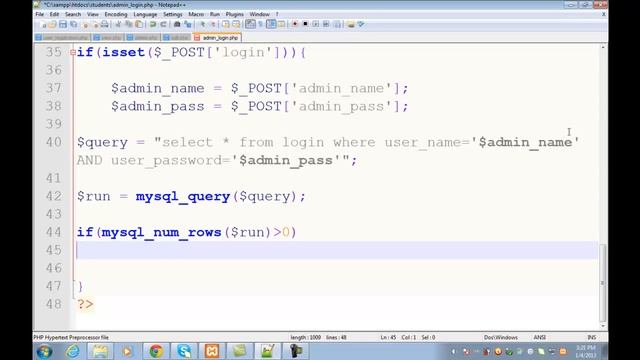This screenshot has width=640, height=360.
Task: Open the File menu
Action: [40, 14]
